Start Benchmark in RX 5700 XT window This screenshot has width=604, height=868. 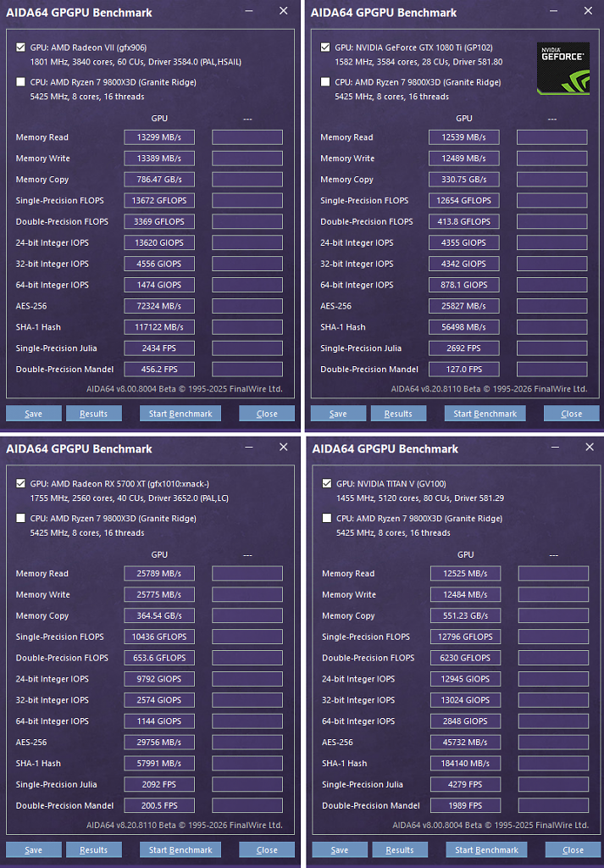[180, 849]
